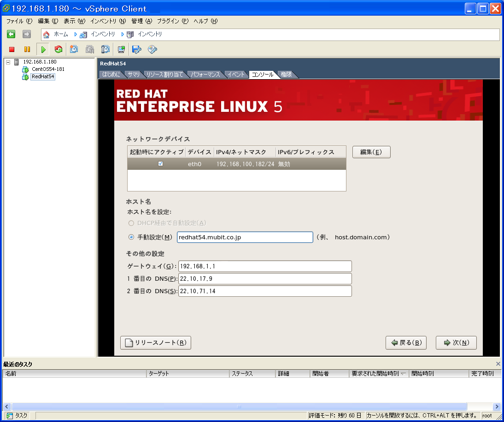Click the 戻る(B) back button

[x=406, y=343]
